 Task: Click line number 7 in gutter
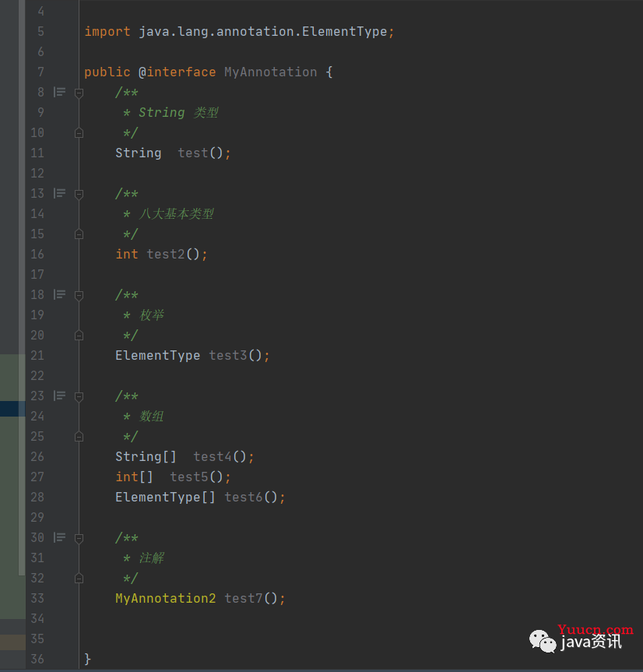40,72
